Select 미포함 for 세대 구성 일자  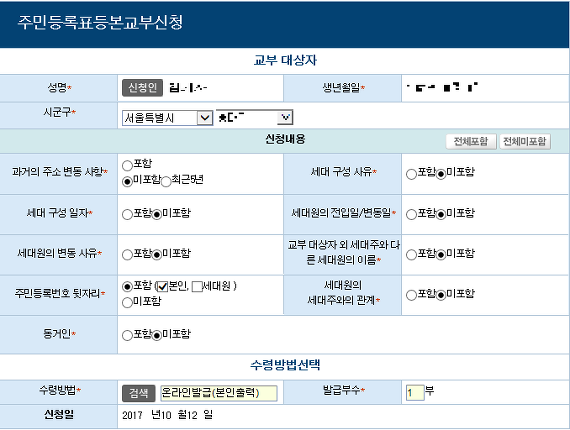[157, 214]
